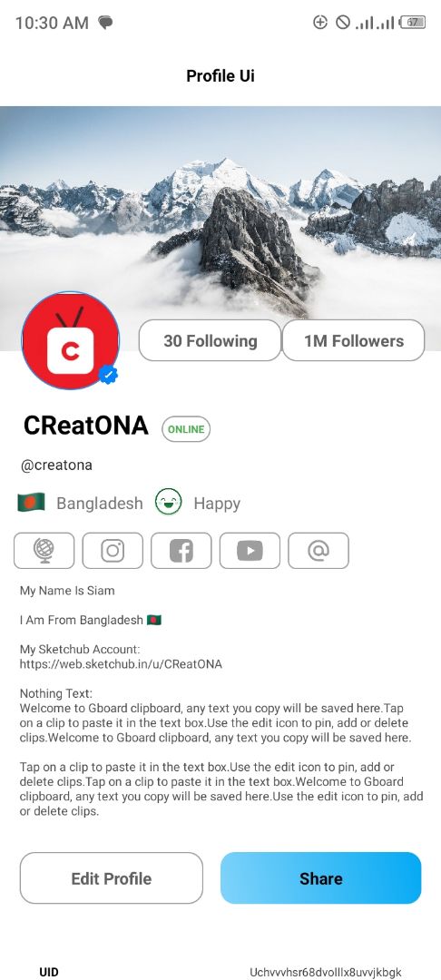Tap the CReatONA profile avatar

pyautogui.click(x=71, y=340)
